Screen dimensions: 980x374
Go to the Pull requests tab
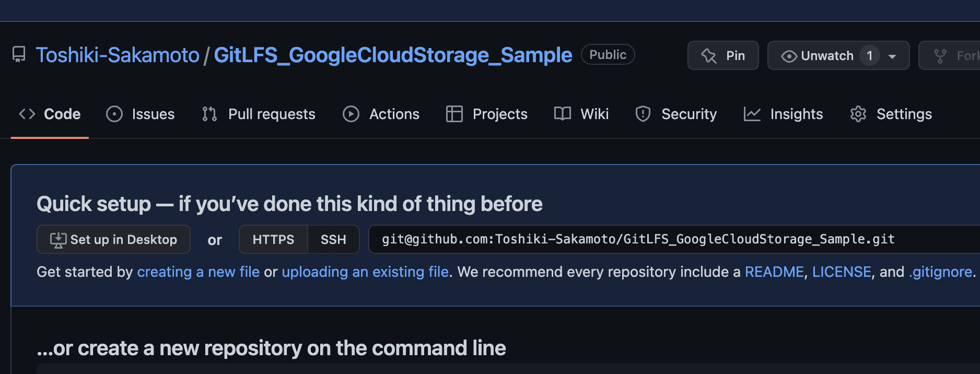tap(259, 114)
